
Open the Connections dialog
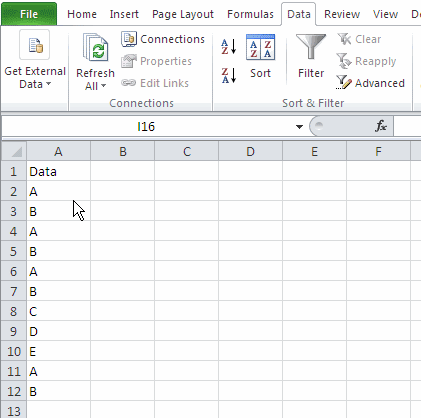[x=163, y=39]
